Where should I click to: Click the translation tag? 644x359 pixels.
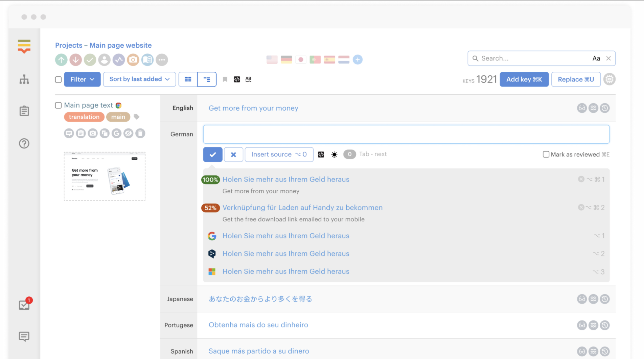pos(84,117)
